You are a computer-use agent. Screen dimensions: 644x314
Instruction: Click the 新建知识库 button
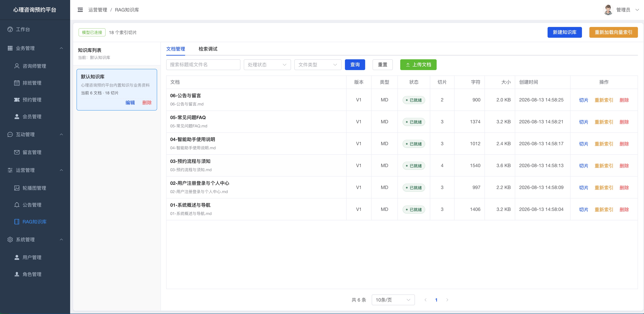[564, 33]
